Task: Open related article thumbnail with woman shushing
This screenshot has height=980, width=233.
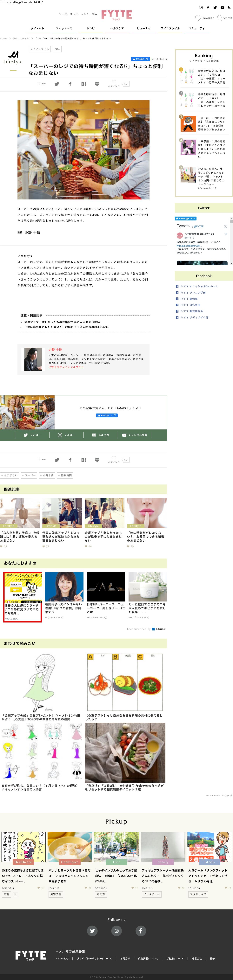Action: [x=147, y=513]
